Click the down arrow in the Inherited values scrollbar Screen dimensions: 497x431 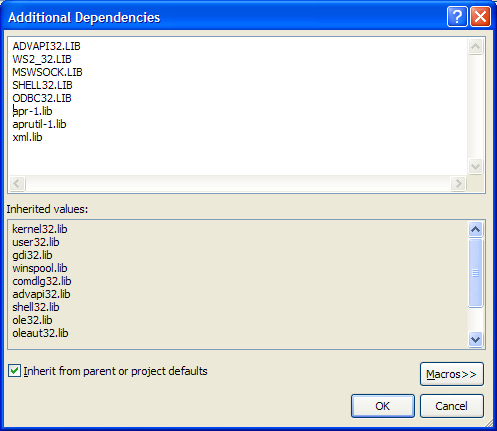[475, 340]
